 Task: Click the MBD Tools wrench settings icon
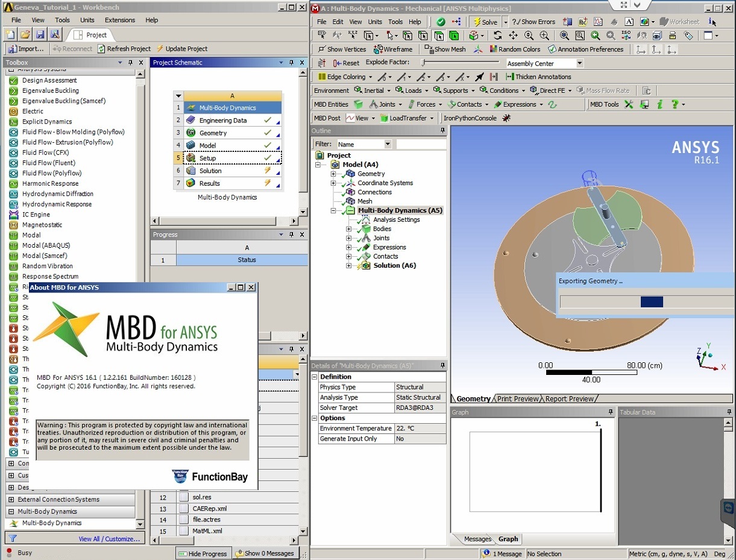click(629, 104)
